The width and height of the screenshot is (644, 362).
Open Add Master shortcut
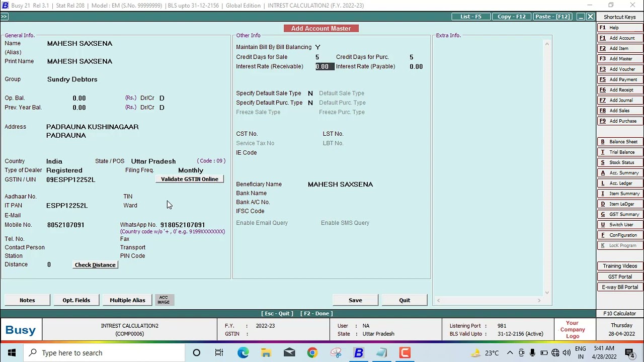click(x=620, y=59)
